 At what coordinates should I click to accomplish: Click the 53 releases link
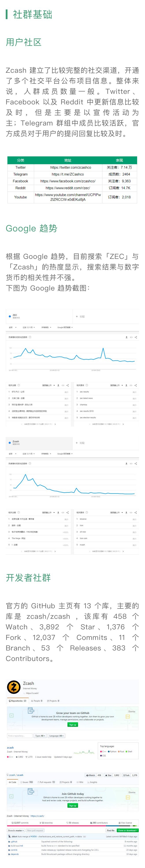(x=72, y=823)
